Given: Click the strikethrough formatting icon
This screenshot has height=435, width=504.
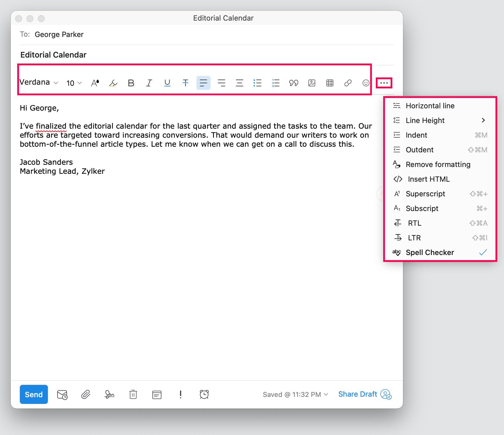Looking at the screenshot, I should click(185, 83).
